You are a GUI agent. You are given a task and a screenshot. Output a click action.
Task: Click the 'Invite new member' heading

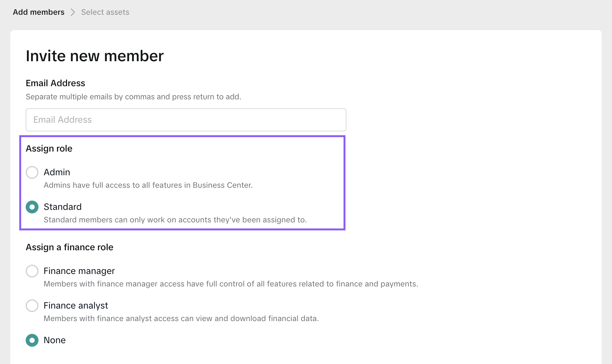95,56
